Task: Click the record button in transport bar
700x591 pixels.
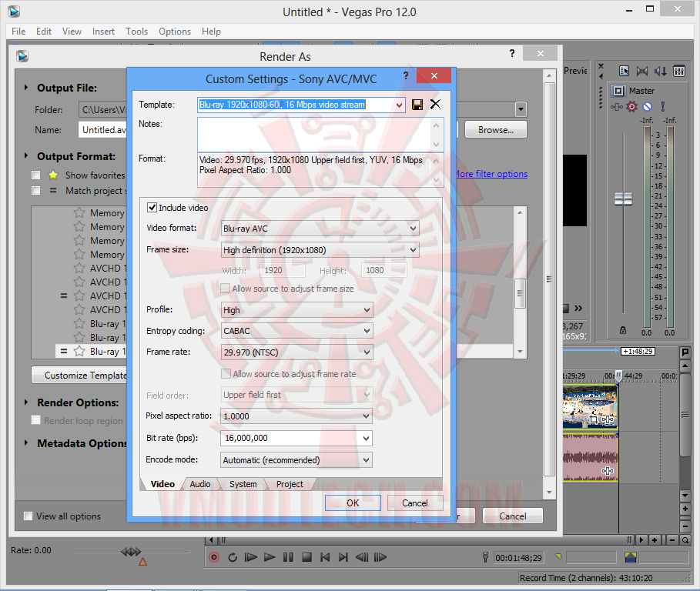Action: pos(214,557)
